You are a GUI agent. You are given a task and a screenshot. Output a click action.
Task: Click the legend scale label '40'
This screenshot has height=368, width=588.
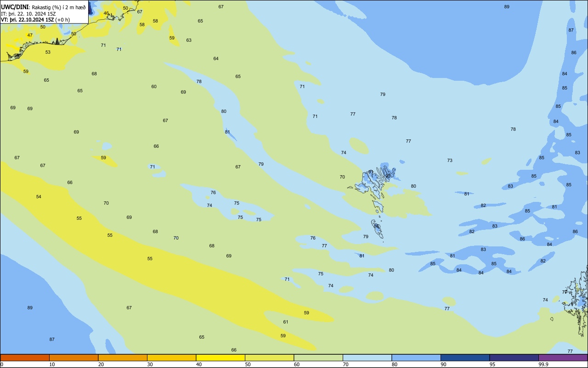[x=198, y=364]
